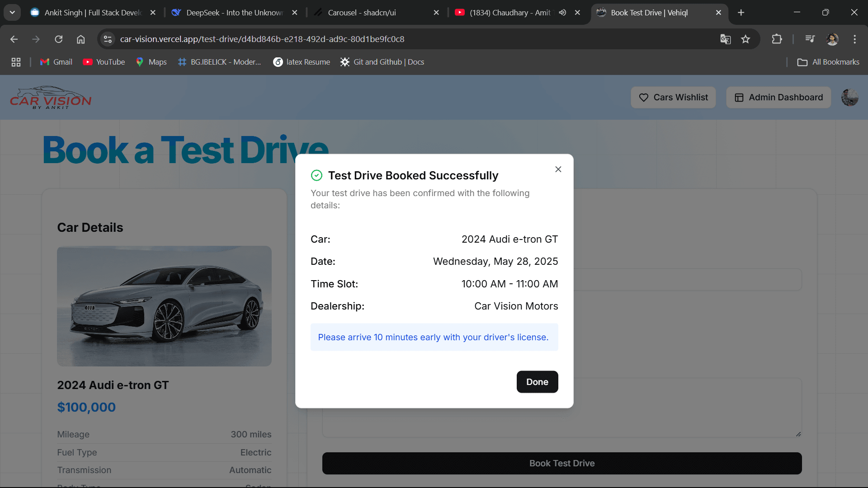
Task: Click the arrive 10 minutes early notice
Action: coord(434,337)
